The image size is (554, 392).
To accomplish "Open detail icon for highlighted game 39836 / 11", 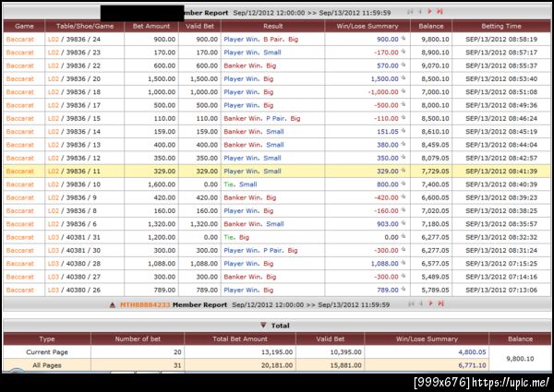I will 403,171.
